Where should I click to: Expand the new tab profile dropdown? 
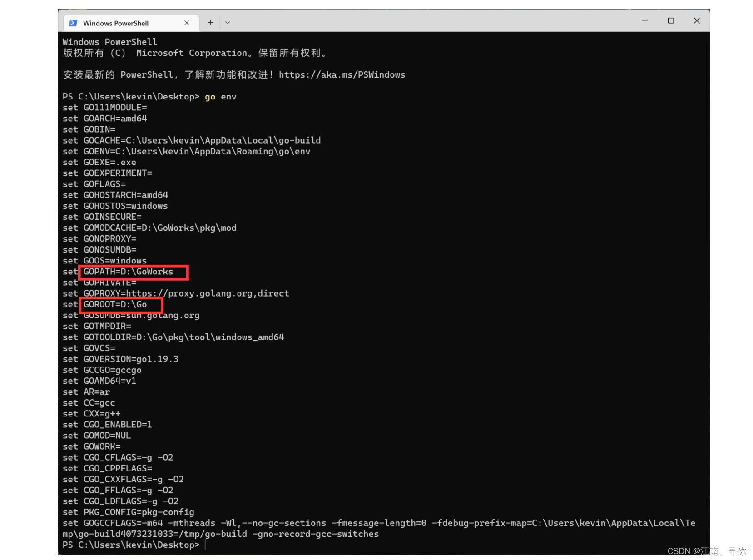(x=228, y=22)
